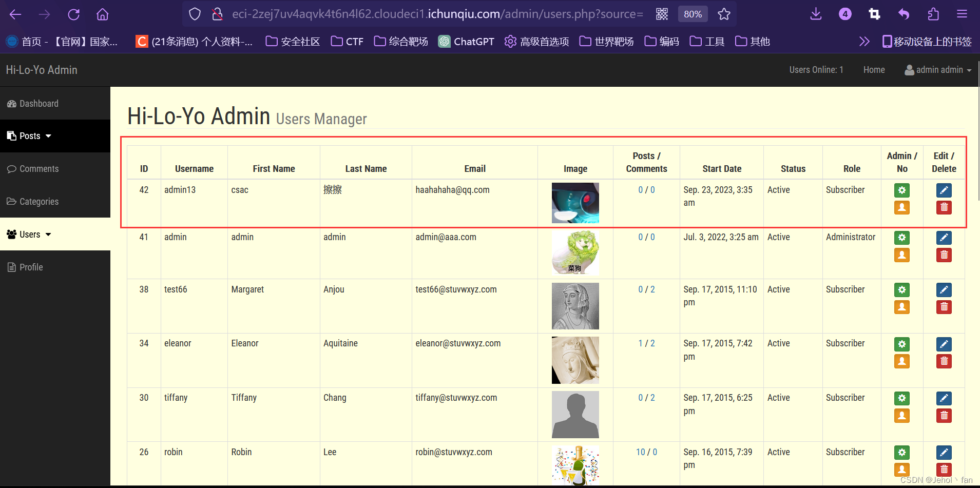Open the browser home page

tap(103, 14)
